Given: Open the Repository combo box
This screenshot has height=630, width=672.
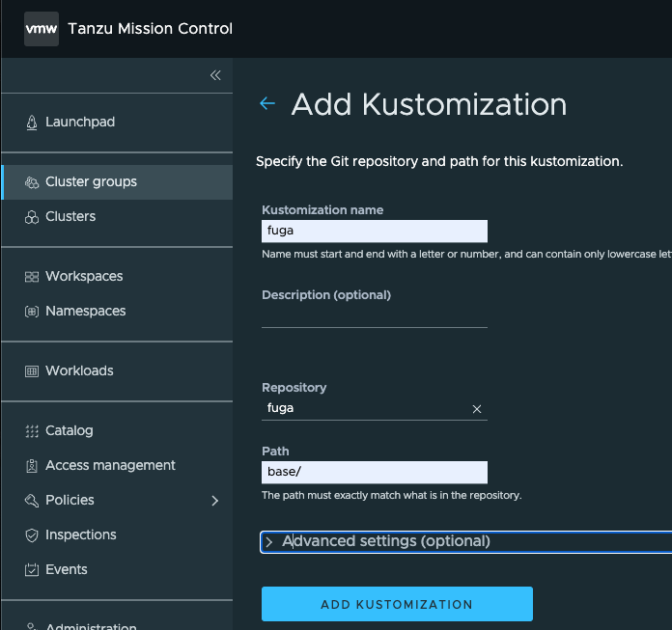Looking at the screenshot, I should pyautogui.click(x=375, y=408).
